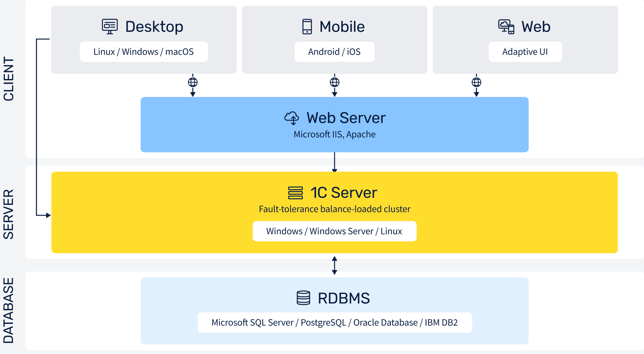Click the CLIENT vertical layer label
The image size is (644, 354).
point(9,79)
